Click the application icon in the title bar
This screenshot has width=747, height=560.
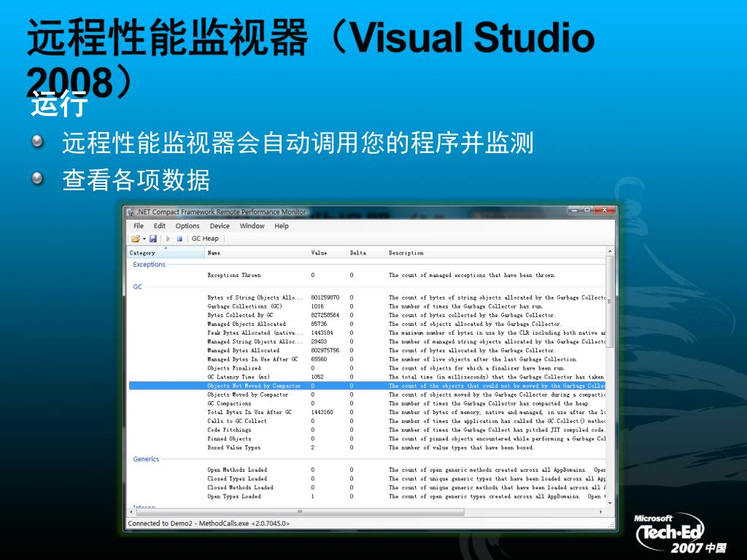tap(130, 212)
